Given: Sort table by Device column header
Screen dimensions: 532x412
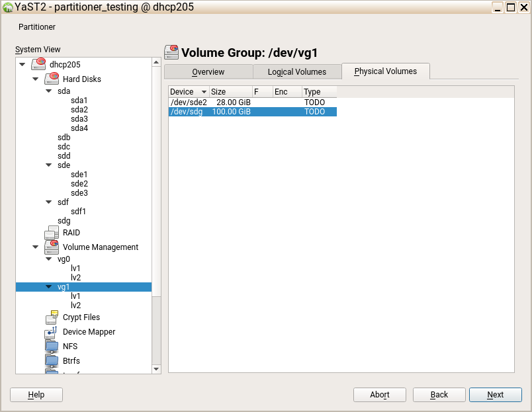Looking at the screenshot, I should pyautogui.click(x=188, y=92).
